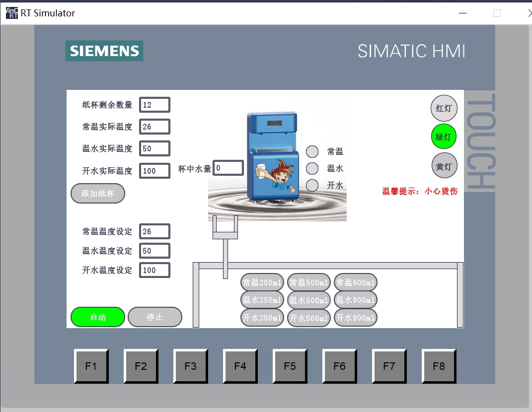
Task: Click the F2 function key
Action: [141, 366]
